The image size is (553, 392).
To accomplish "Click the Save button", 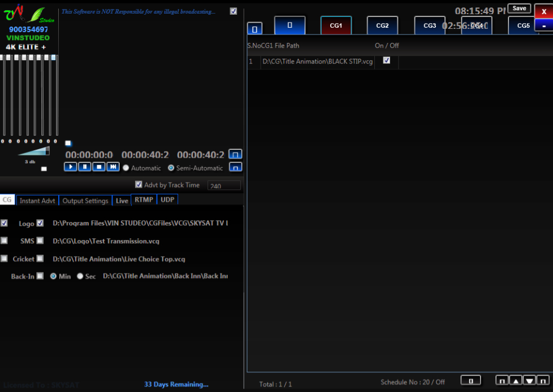I will pyautogui.click(x=519, y=8).
